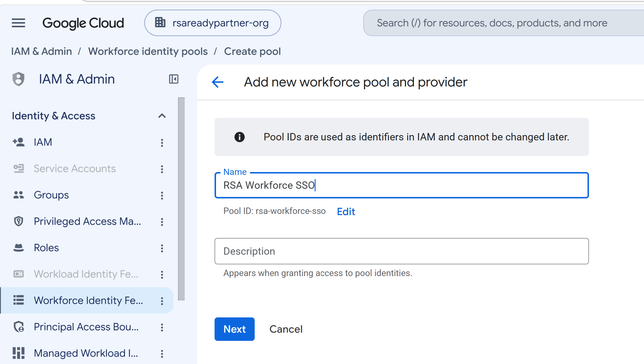
Task: Cancel pool creation
Action: pyautogui.click(x=286, y=329)
